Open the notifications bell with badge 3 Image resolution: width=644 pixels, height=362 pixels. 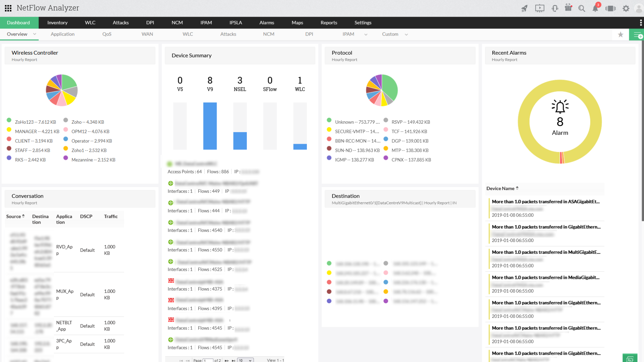[595, 8]
